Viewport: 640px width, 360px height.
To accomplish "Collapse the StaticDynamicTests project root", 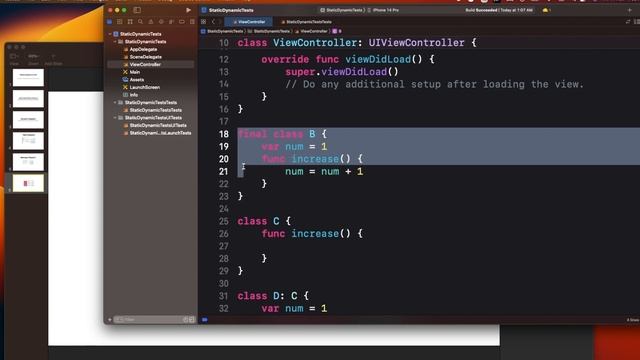I will [x=110, y=34].
